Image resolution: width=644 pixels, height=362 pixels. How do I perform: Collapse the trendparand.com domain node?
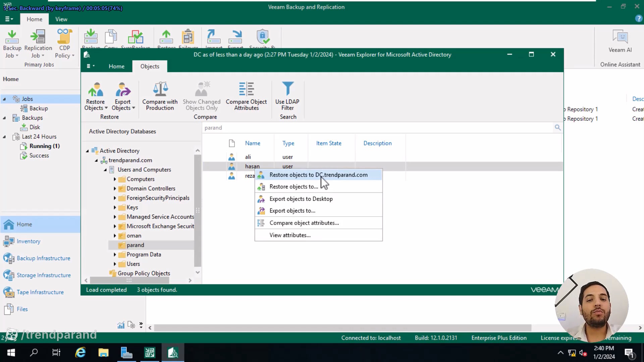click(96, 161)
